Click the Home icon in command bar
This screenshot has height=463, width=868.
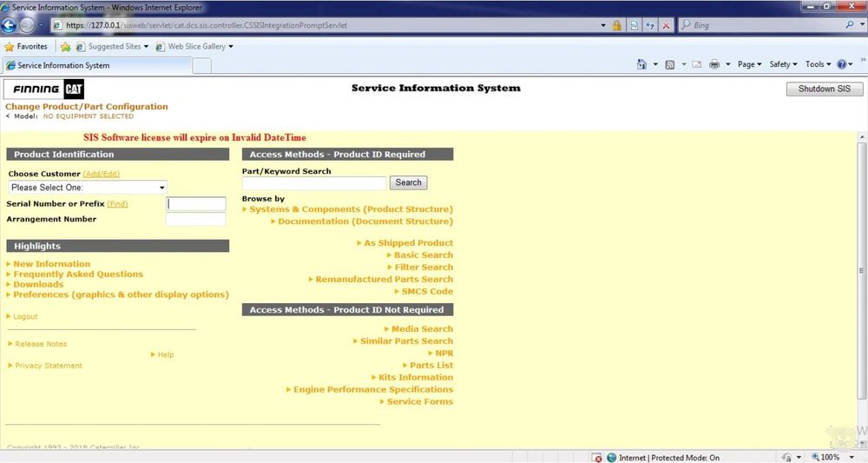coord(641,64)
